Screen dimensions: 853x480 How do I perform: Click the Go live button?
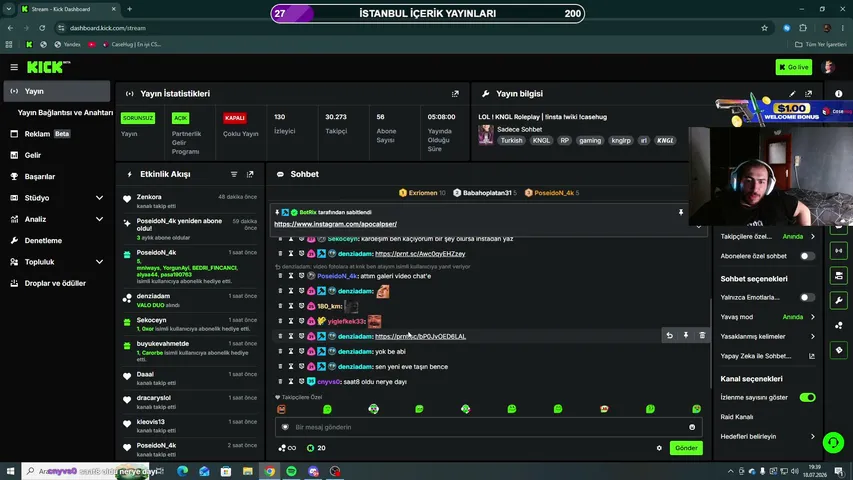coord(794,67)
